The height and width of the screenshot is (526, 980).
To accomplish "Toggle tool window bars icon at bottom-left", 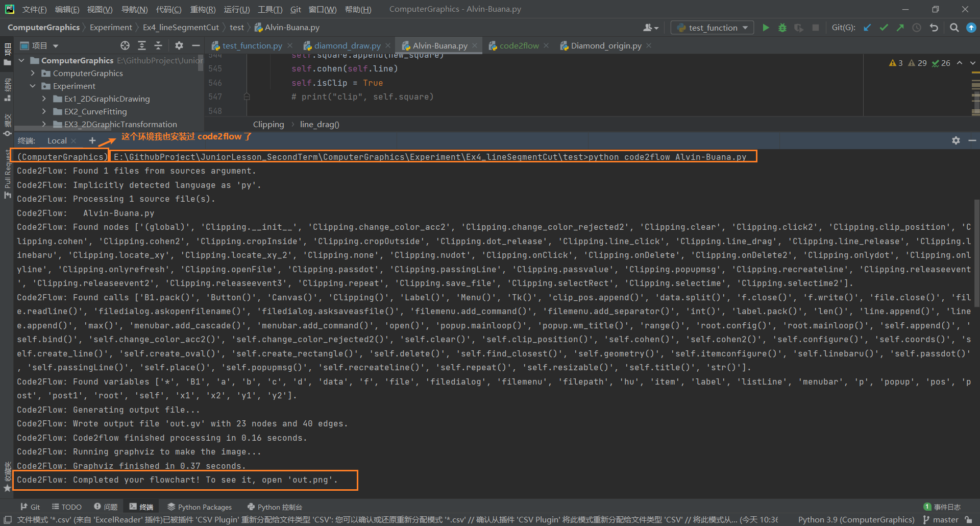I will [x=7, y=519].
